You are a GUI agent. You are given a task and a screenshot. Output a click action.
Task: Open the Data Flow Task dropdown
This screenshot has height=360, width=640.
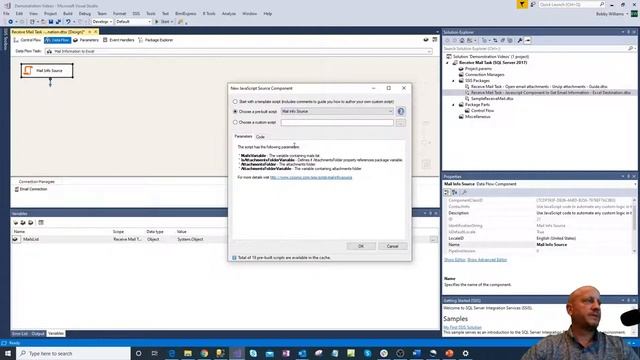point(238,51)
